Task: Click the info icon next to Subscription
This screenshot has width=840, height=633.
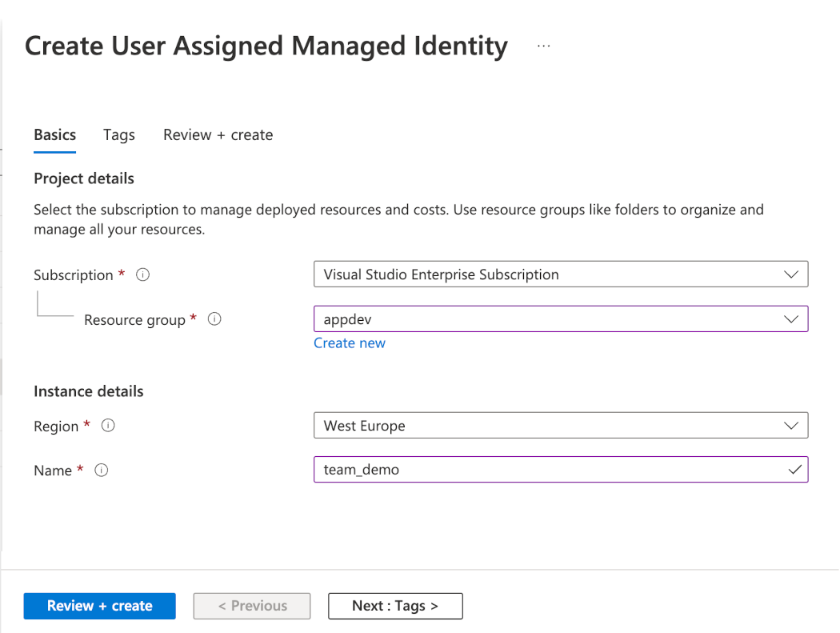Action: [x=143, y=274]
